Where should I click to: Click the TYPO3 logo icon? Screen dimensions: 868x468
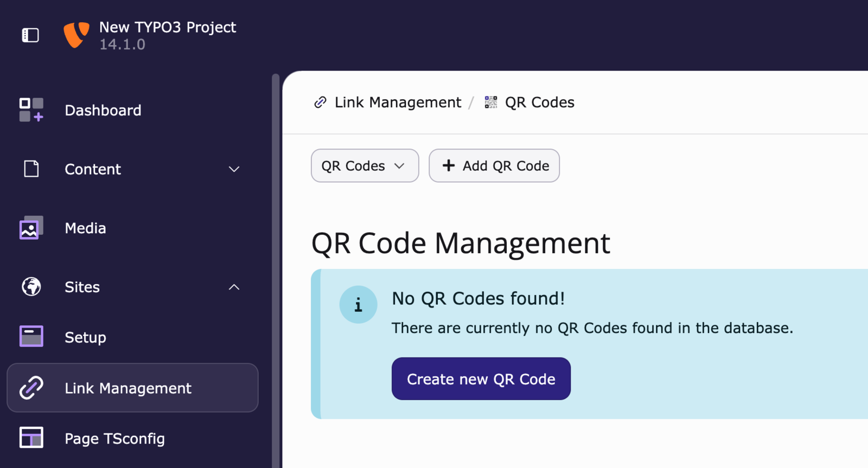76,35
